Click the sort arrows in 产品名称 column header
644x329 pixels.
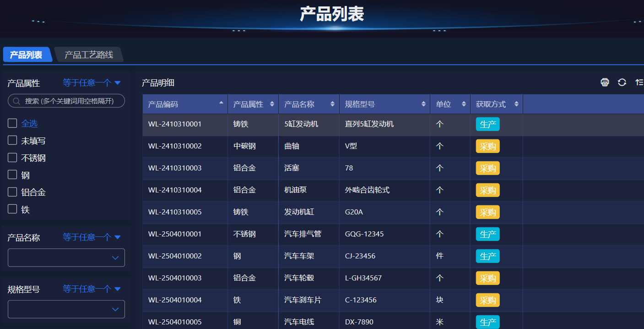(333, 104)
